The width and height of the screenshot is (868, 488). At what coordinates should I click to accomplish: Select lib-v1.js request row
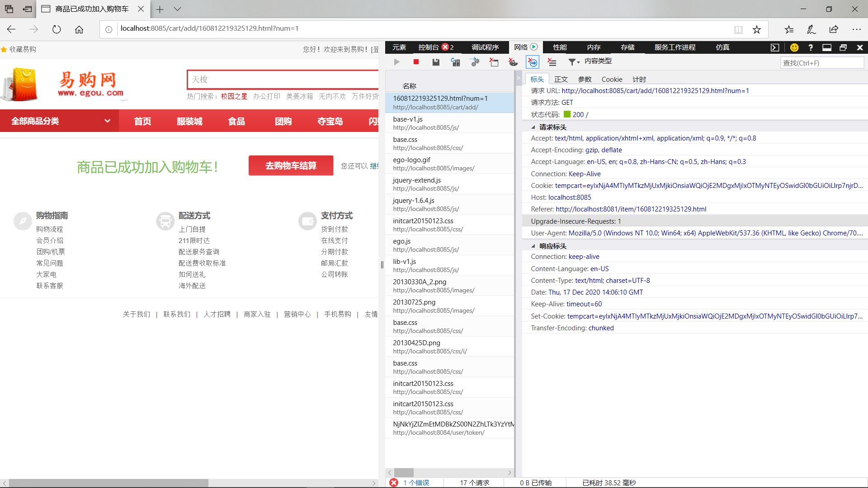coord(450,265)
